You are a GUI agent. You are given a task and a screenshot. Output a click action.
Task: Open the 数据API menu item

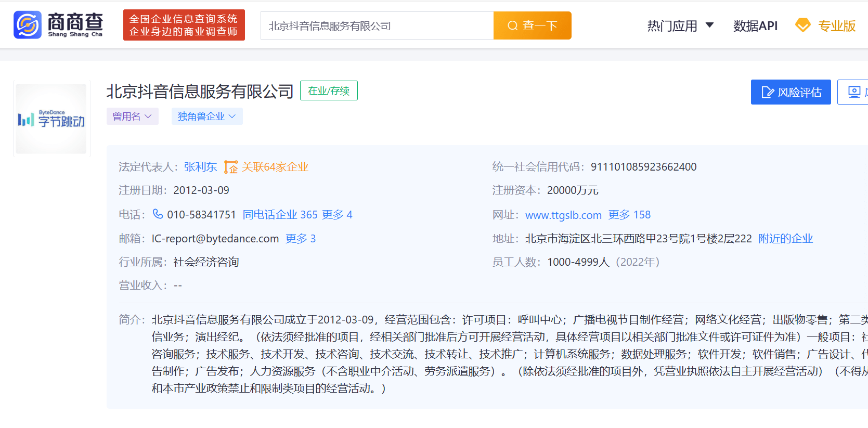coord(755,26)
